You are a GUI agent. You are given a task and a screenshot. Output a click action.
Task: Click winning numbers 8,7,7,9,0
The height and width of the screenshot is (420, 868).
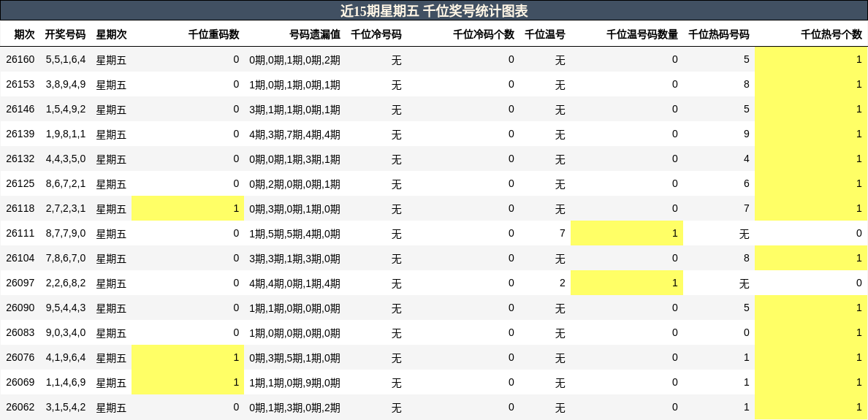pos(66,233)
